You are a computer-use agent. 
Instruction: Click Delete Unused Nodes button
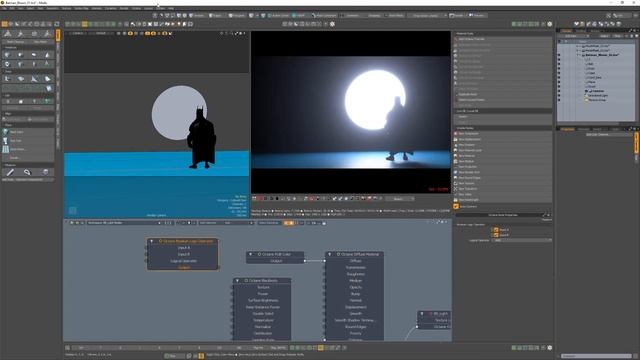click(x=503, y=100)
